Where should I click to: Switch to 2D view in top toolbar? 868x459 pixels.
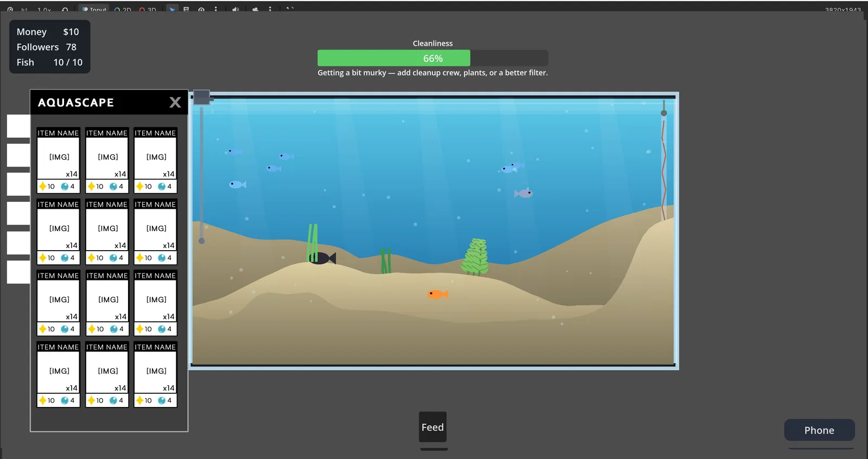123,9
